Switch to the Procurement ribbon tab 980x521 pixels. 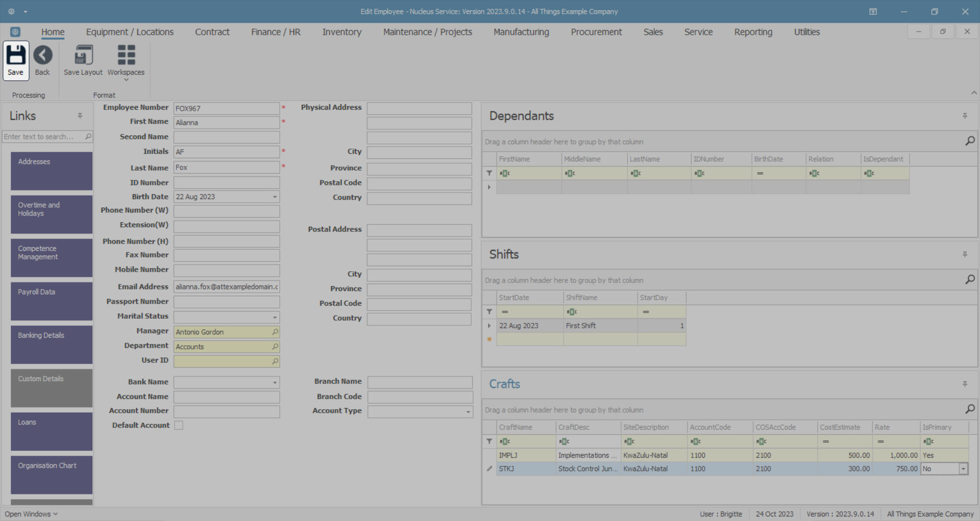(596, 32)
